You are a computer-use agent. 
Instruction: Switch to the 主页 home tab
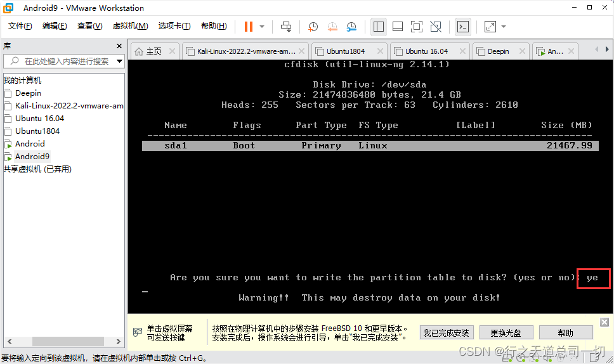(x=154, y=51)
